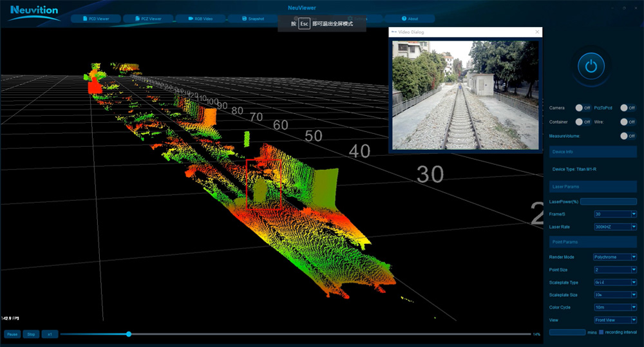
Task: Open the Scaleplate Type dropdown
Action: point(615,282)
